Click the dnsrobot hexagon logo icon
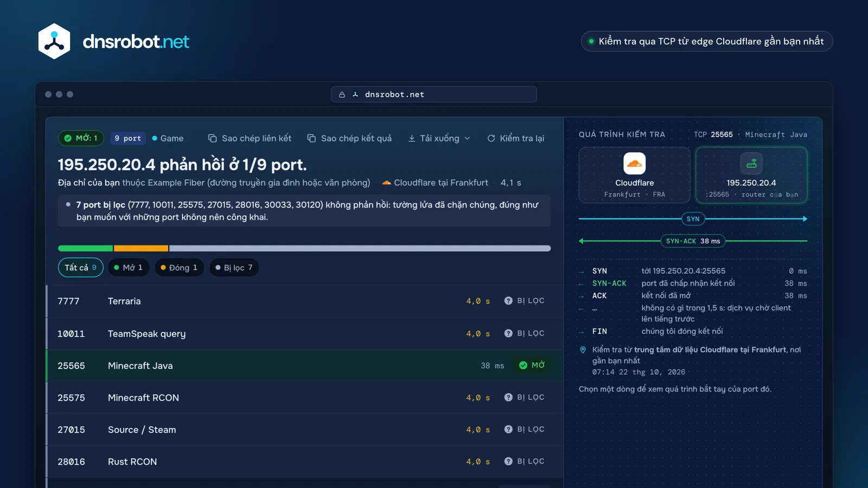 point(54,41)
